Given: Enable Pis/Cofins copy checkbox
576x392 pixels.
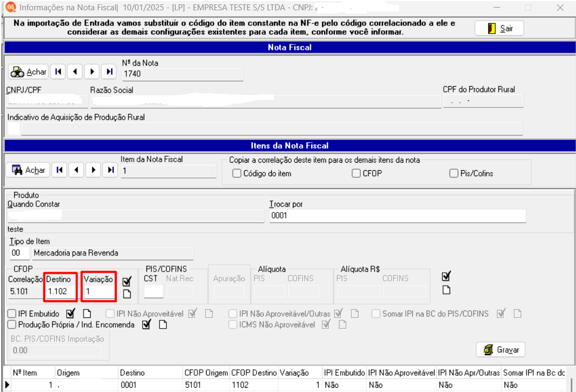Looking at the screenshot, I should tap(453, 173).
